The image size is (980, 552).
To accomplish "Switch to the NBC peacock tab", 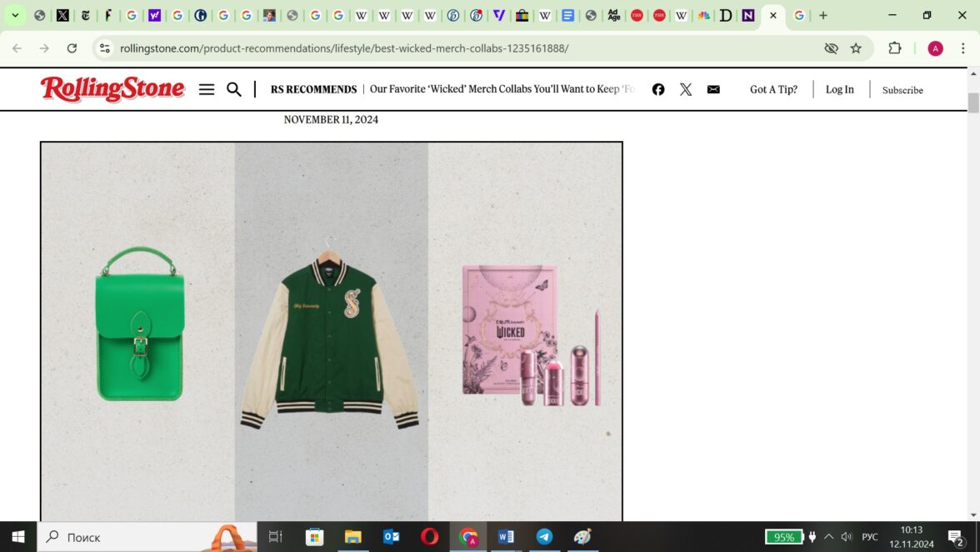I will (x=703, y=16).
